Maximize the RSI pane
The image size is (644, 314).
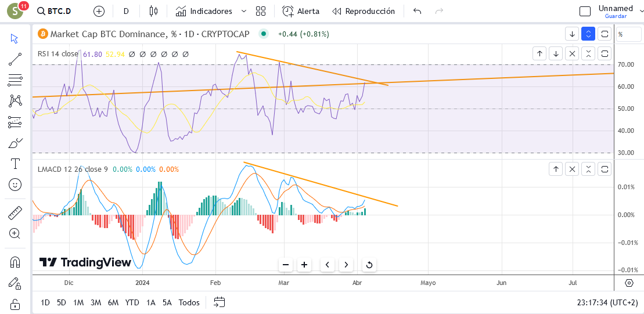pyautogui.click(x=605, y=53)
